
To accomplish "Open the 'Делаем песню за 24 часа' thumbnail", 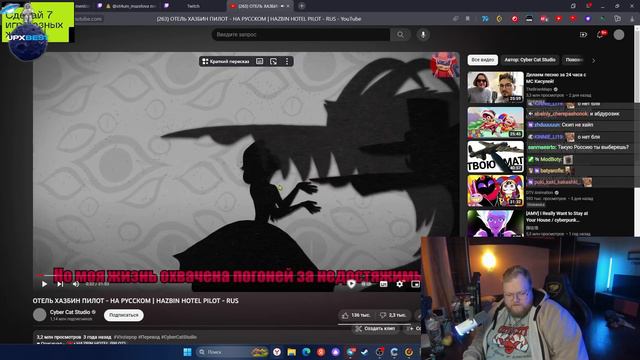I will pyautogui.click(x=496, y=87).
